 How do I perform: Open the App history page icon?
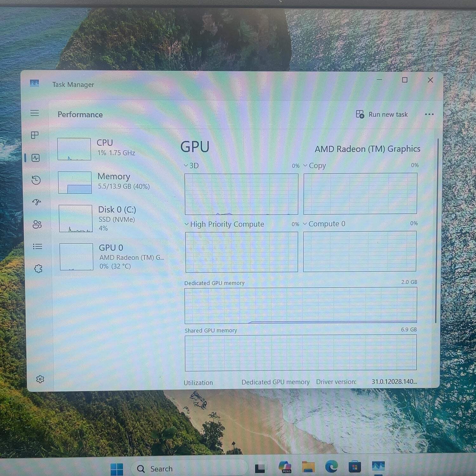pyautogui.click(x=36, y=180)
